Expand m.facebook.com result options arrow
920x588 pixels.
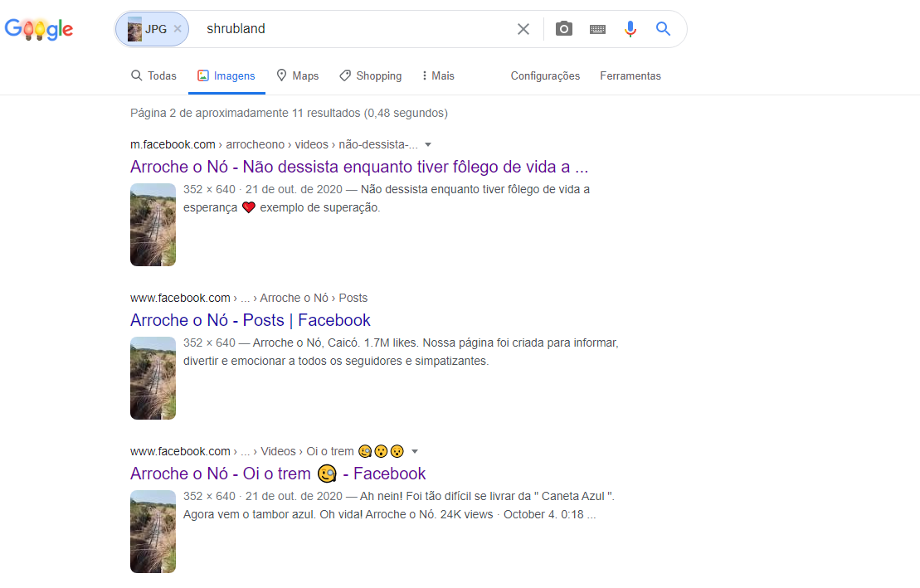click(x=428, y=145)
